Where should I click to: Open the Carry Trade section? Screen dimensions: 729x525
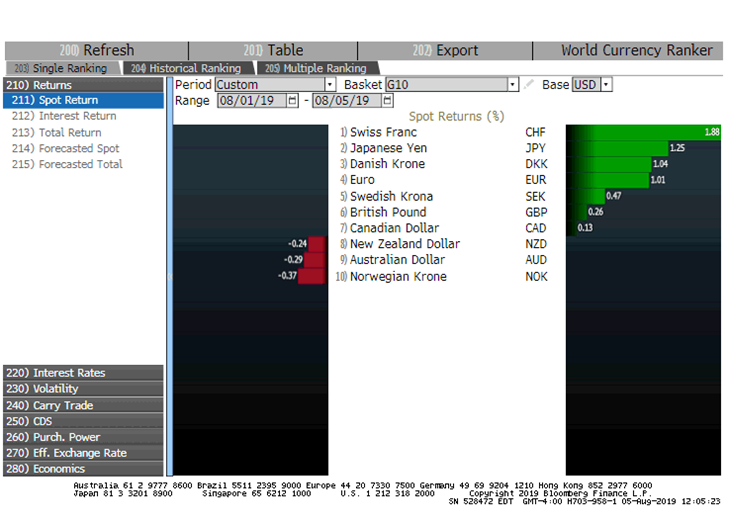[x=82, y=405]
